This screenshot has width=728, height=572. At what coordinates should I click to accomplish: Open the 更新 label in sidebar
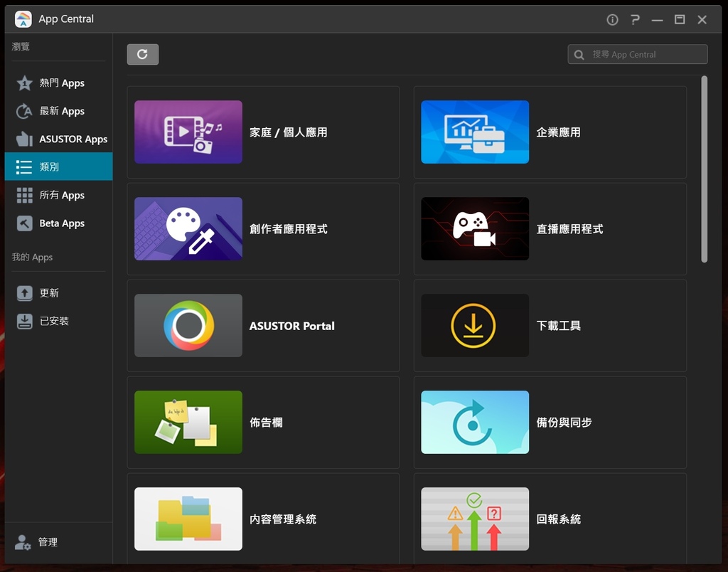click(x=49, y=293)
